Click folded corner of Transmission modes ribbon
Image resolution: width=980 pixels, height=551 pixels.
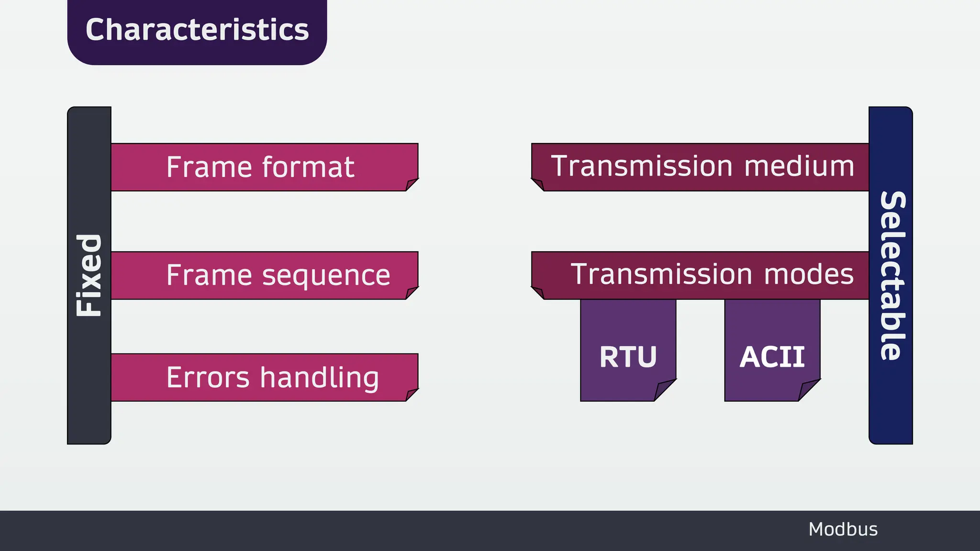click(x=538, y=293)
